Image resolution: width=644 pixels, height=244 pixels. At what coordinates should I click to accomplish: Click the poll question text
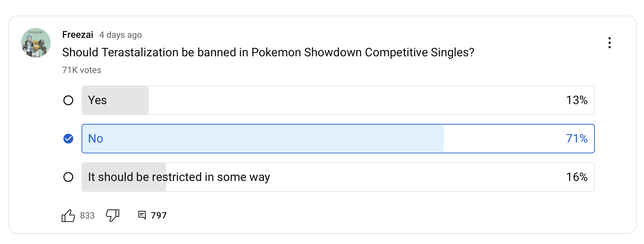tap(268, 52)
